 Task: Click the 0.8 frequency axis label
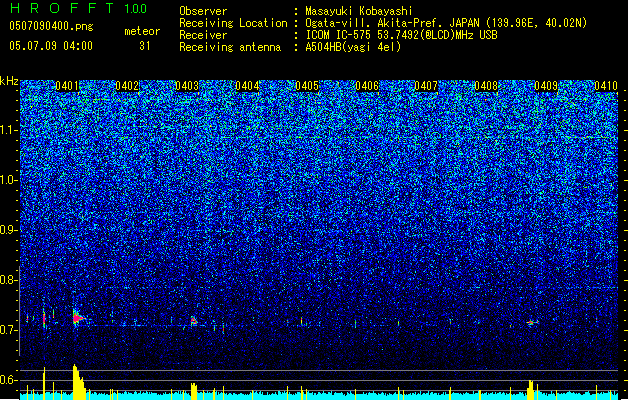(x=8, y=280)
